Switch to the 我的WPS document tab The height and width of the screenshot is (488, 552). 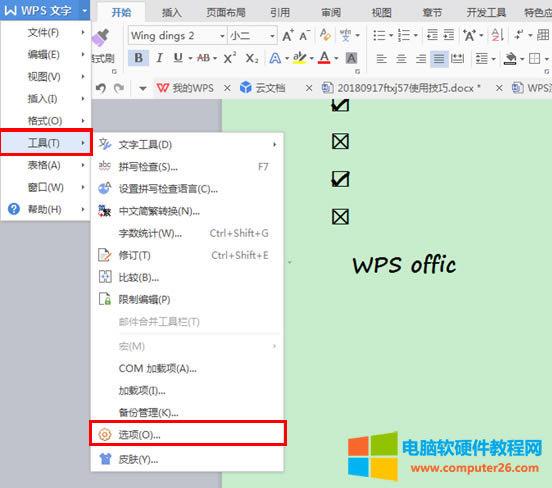[185, 88]
